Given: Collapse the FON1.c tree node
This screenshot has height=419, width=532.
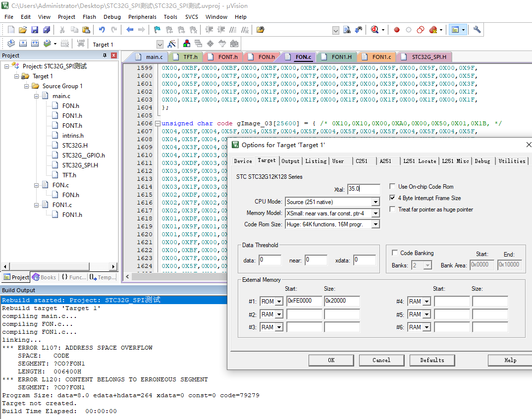Looking at the screenshot, I should pos(36,205).
